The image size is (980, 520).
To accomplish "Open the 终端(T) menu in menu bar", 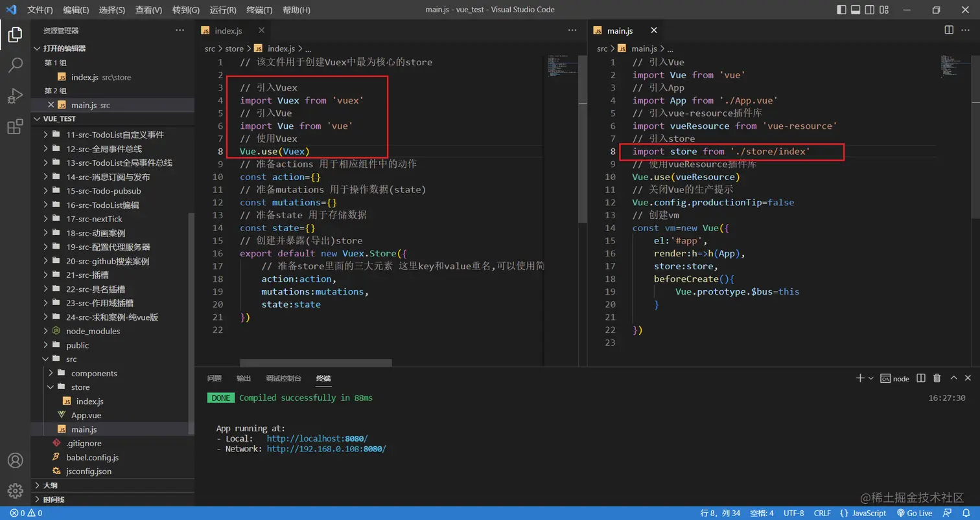I will pyautogui.click(x=259, y=10).
